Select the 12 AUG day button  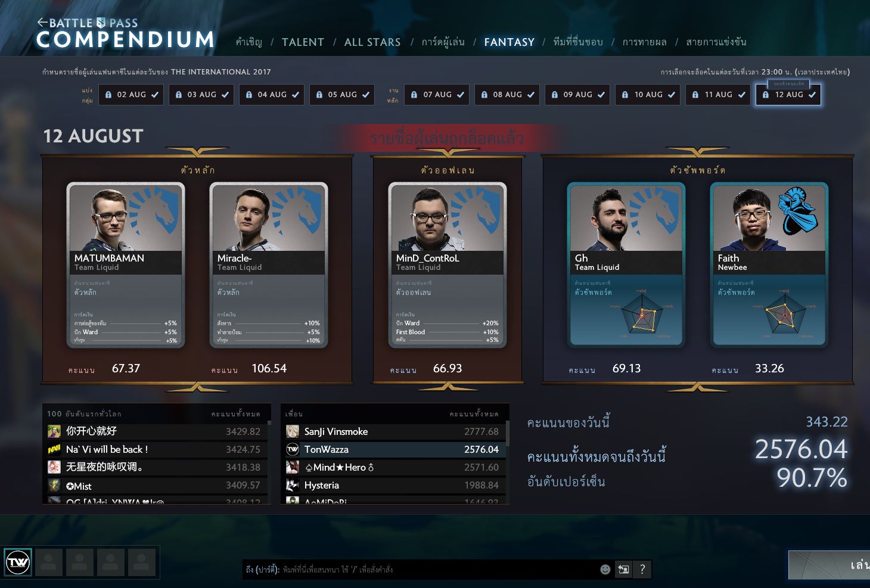(788, 95)
